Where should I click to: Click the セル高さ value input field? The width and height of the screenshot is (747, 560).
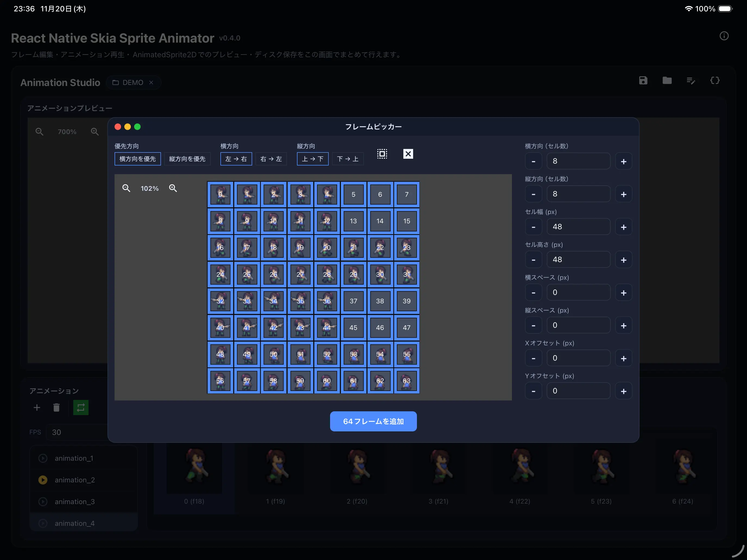(578, 260)
